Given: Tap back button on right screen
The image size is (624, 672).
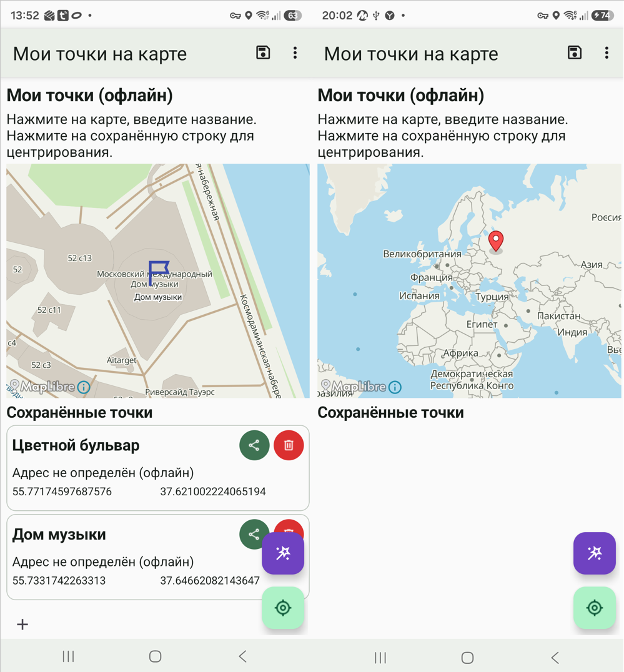Looking at the screenshot, I should point(555,658).
